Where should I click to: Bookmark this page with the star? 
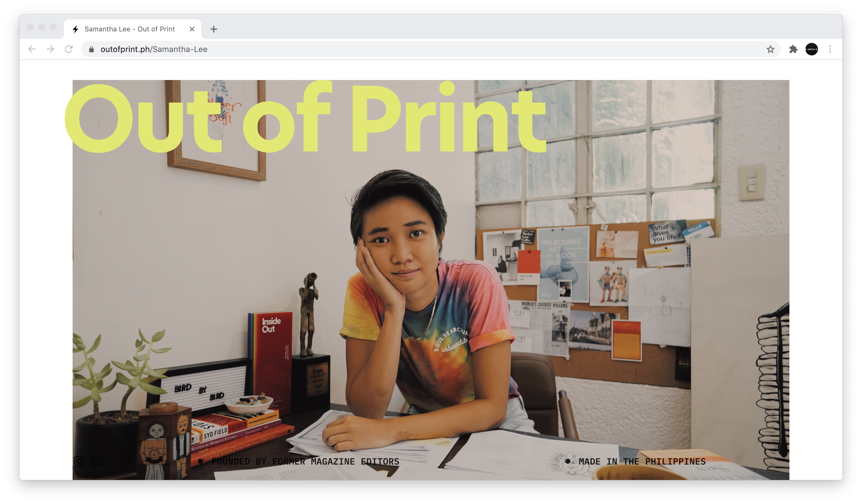(770, 49)
